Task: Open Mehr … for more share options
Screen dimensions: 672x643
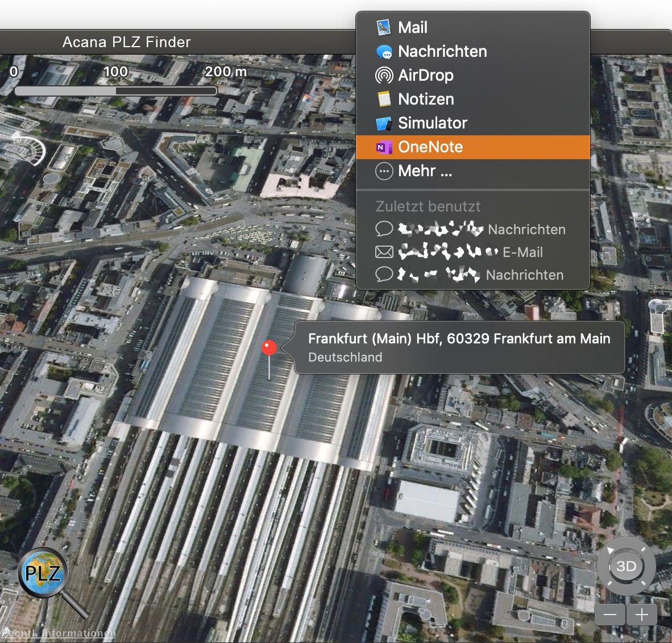Action: (472, 171)
